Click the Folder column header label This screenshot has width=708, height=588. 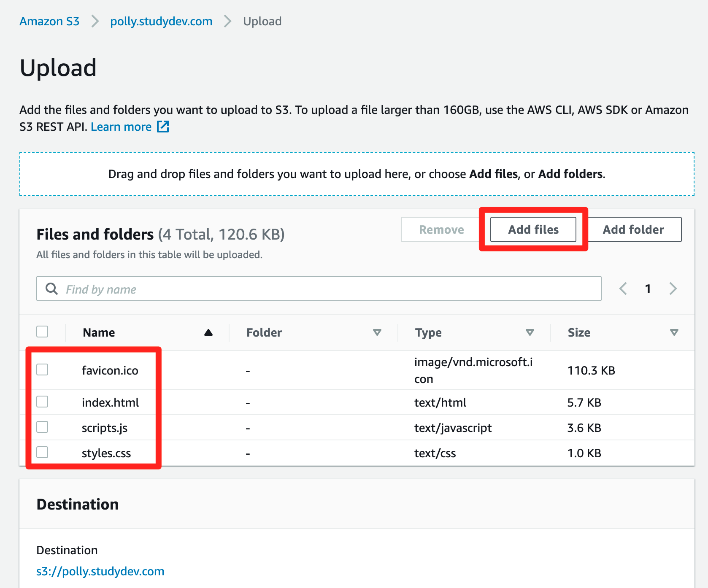264,332
